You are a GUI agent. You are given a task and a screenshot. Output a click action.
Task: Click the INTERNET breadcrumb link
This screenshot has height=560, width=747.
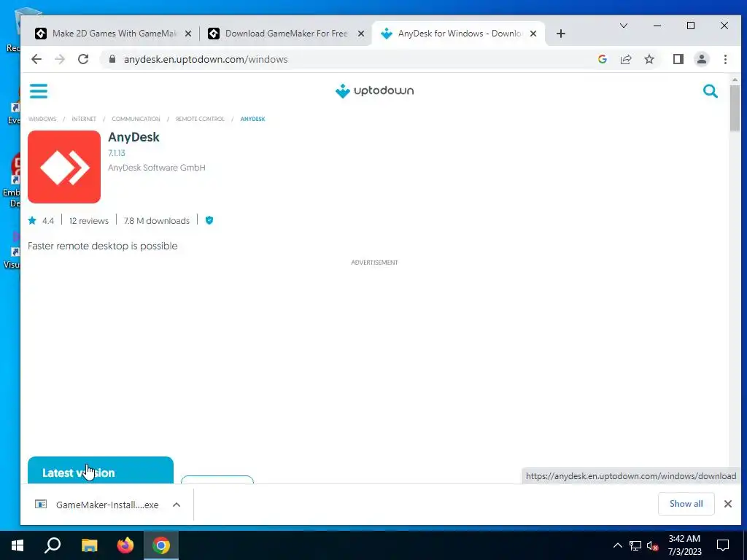84,119
